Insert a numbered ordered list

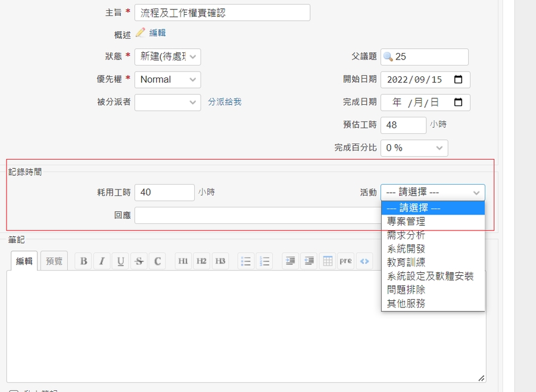click(264, 261)
